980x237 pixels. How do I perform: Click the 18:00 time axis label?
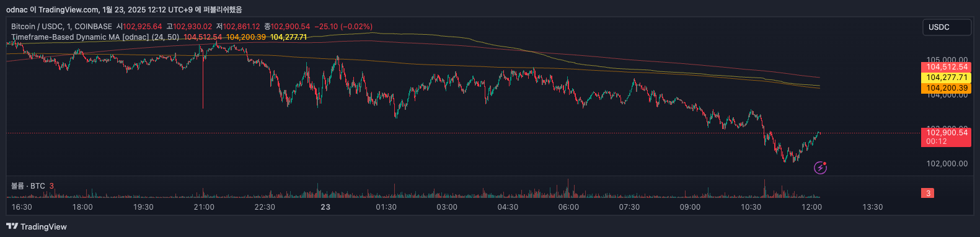[82, 207]
